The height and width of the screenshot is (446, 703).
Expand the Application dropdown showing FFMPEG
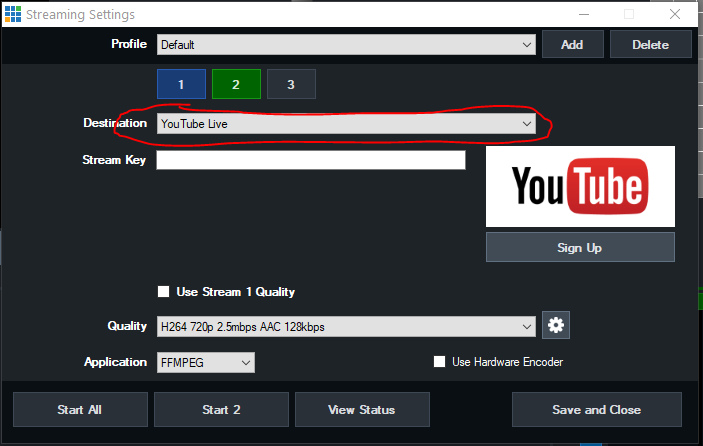point(205,362)
